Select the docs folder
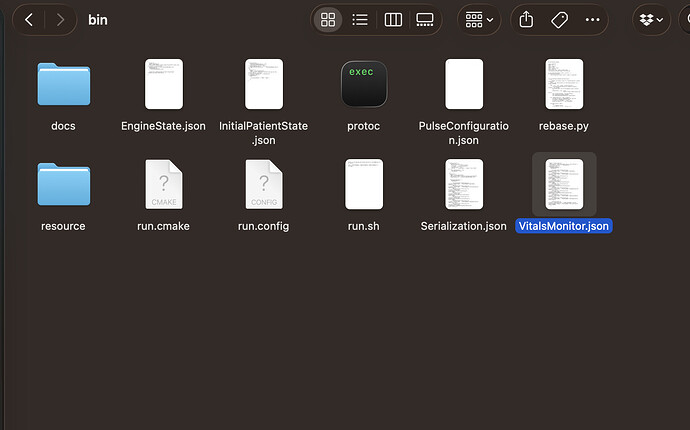 click(x=63, y=84)
